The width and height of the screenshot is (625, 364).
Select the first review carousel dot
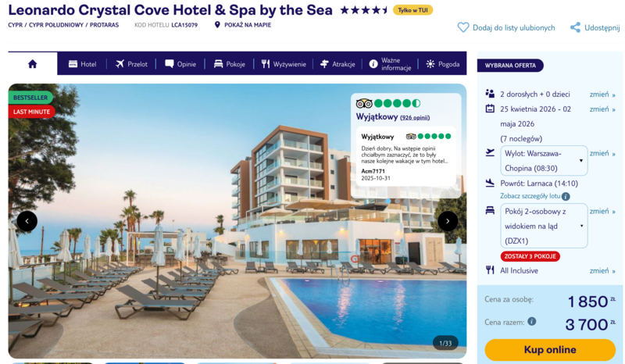(x=388, y=202)
